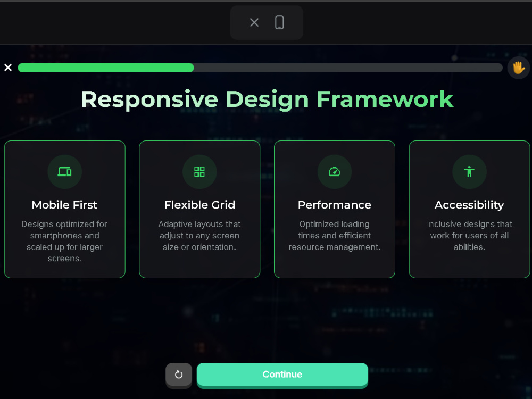Screen dimensions: 532x399
Task: Click the Performance speedometer icon
Action: coord(335,172)
